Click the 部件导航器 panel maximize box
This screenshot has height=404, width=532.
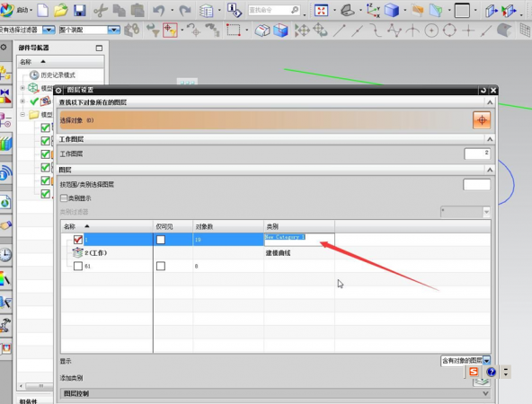pos(99,48)
